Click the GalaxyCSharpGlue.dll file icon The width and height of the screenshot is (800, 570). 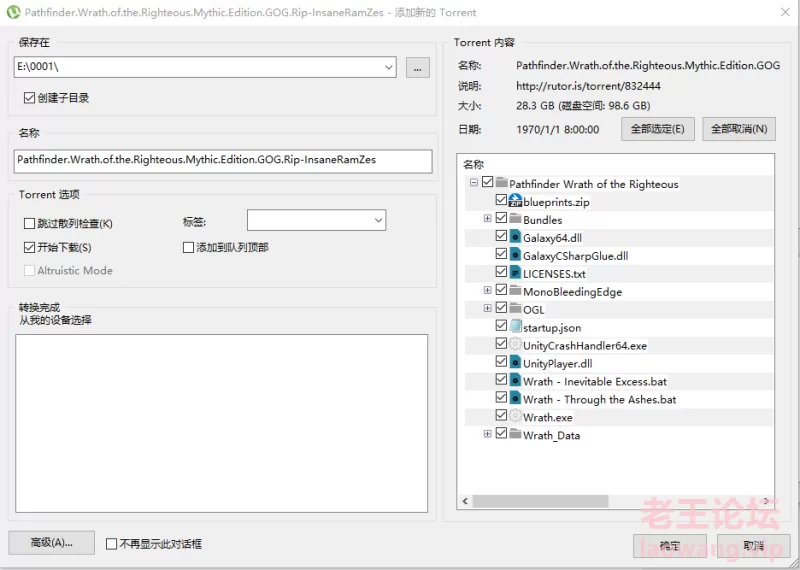point(515,255)
